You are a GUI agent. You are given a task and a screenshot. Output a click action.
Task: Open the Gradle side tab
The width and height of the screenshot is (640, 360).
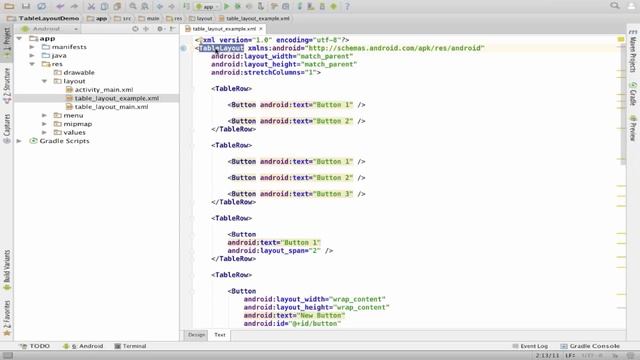click(633, 94)
